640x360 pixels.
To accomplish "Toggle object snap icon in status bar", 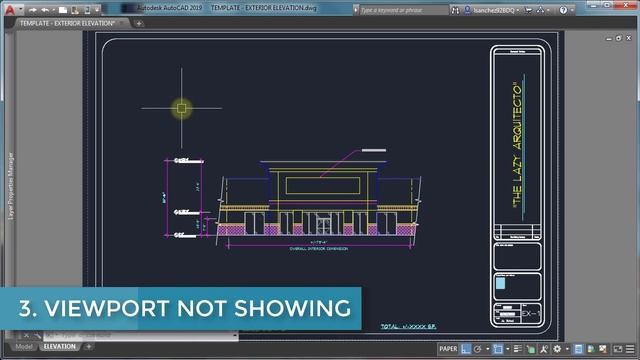I will (498, 349).
